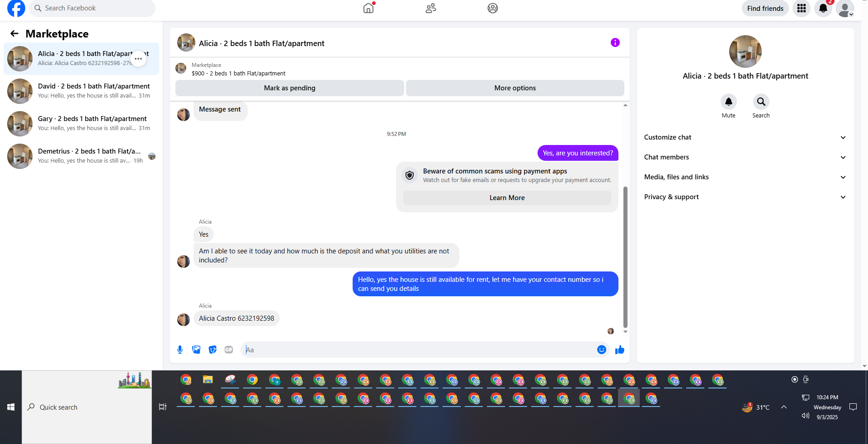
Task: Choose a sticker icon
Action: [212, 350]
